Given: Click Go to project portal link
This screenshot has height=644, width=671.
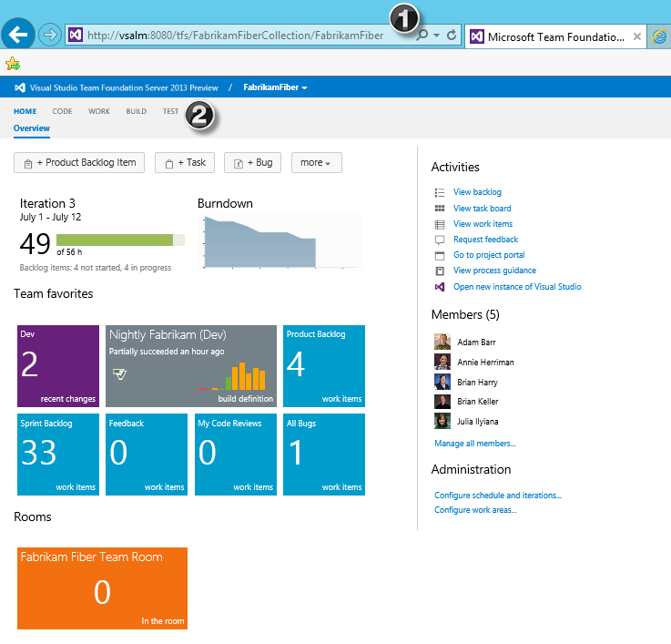Looking at the screenshot, I should tap(489, 255).
